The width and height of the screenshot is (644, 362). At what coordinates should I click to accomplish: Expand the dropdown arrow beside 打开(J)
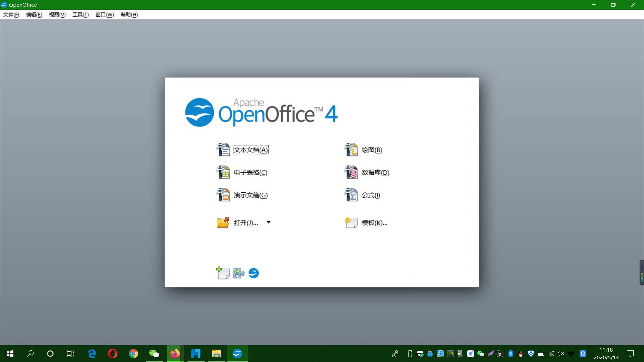click(268, 222)
